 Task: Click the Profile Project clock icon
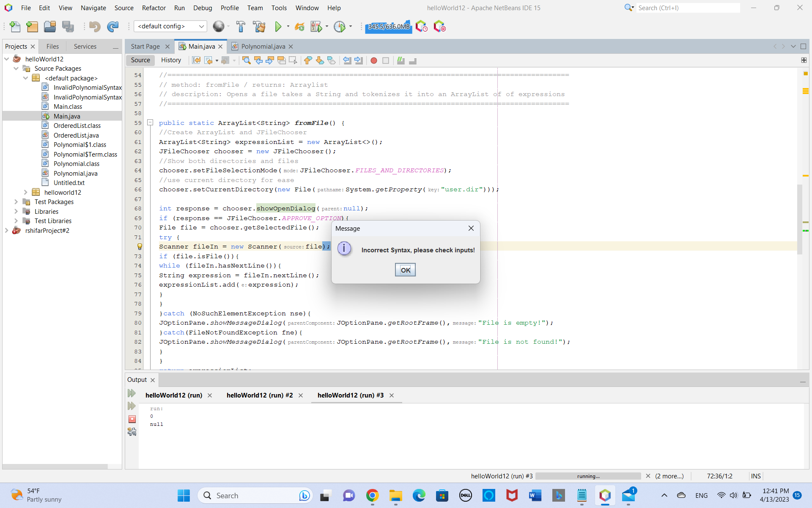339,27
